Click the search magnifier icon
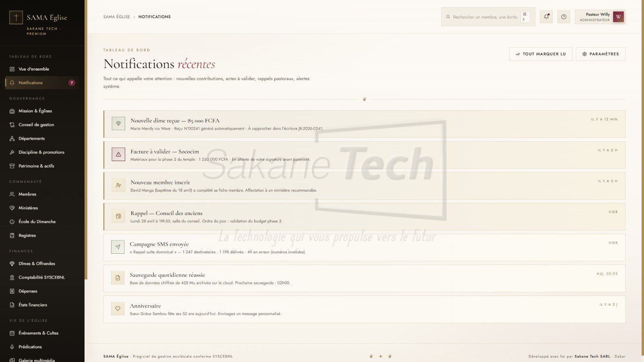Image resolution: width=644 pixels, height=362 pixels. click(448, 17)
